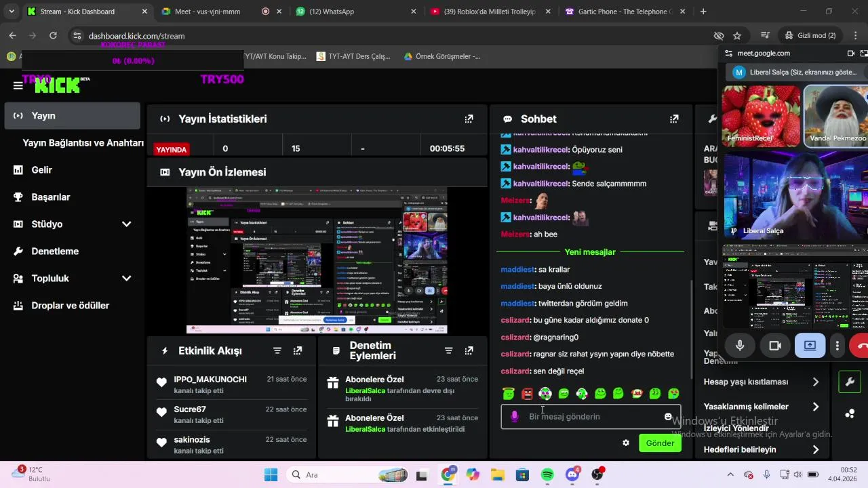Open File Explorer from the taskbar
868x488 pixels.
click(497, 474)
